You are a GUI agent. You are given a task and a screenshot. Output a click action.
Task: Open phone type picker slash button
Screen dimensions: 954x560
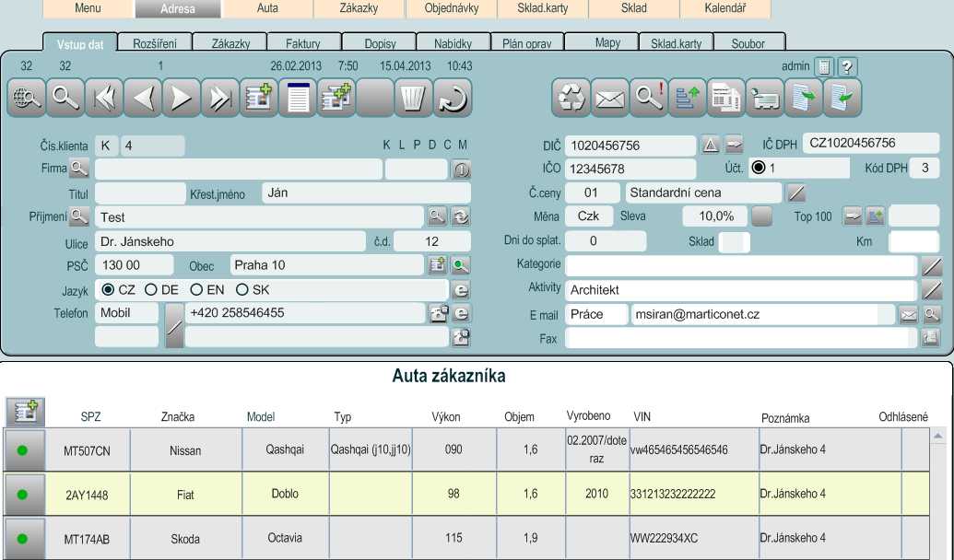pos(174,325)
